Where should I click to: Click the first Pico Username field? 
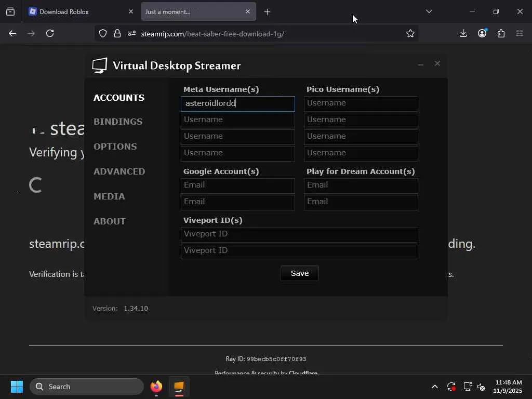tap(361, 103)
